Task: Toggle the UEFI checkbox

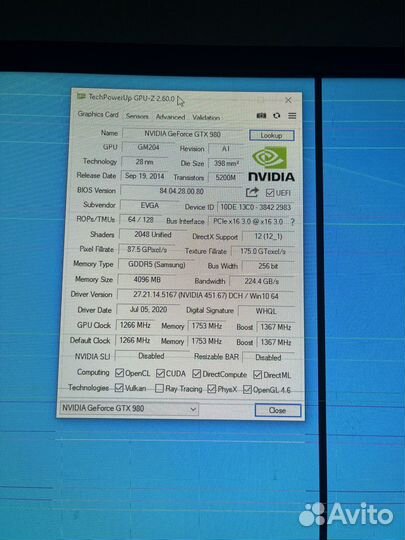Action: (270, 193)
